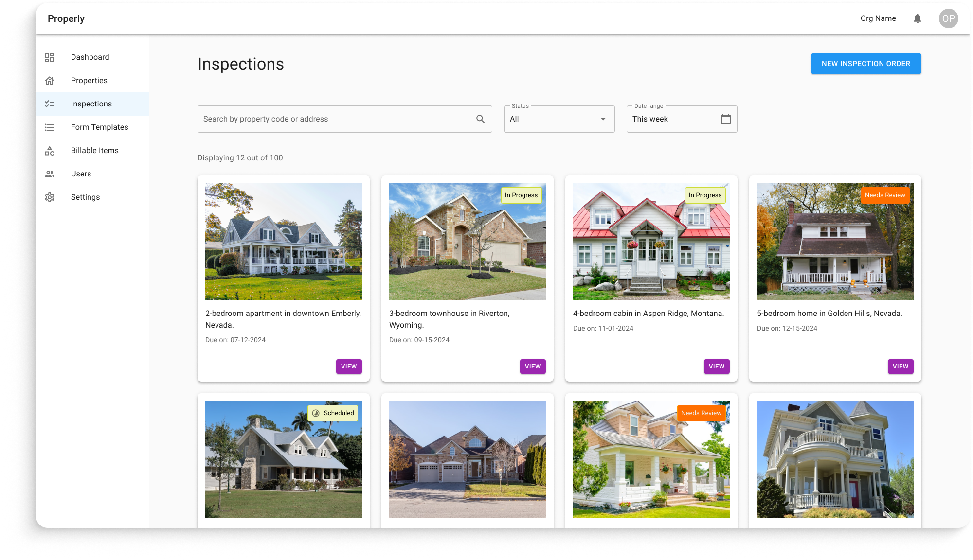
Task: Click the search magnifier icon
Action: (481, 119)
